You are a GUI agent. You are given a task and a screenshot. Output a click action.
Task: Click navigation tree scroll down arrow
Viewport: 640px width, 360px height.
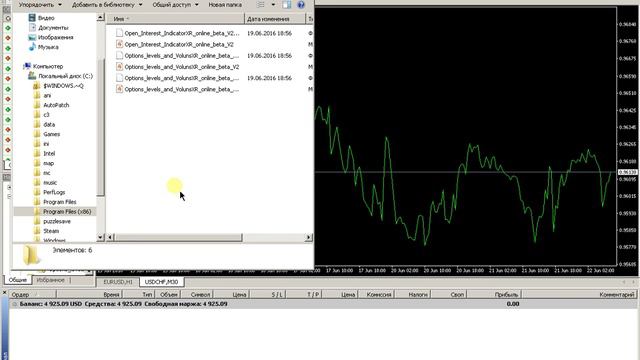tap(100, 237)
